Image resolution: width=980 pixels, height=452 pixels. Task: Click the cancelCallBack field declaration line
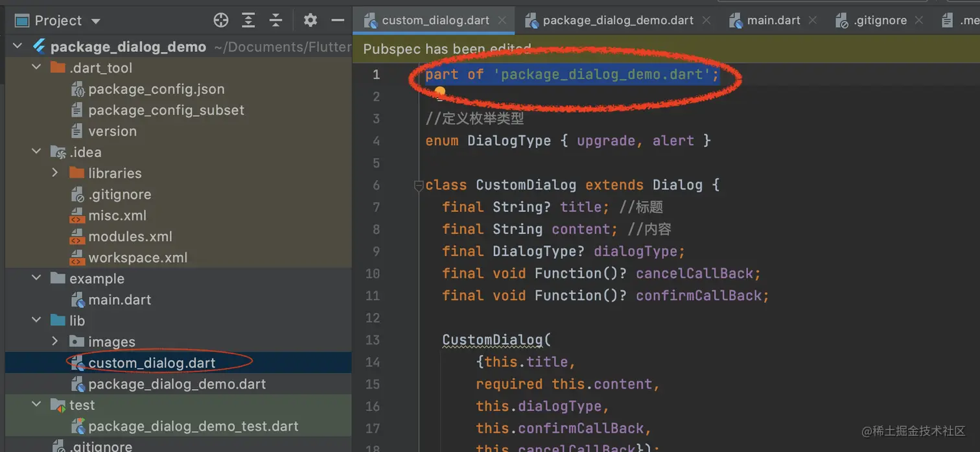coord(601,274)
